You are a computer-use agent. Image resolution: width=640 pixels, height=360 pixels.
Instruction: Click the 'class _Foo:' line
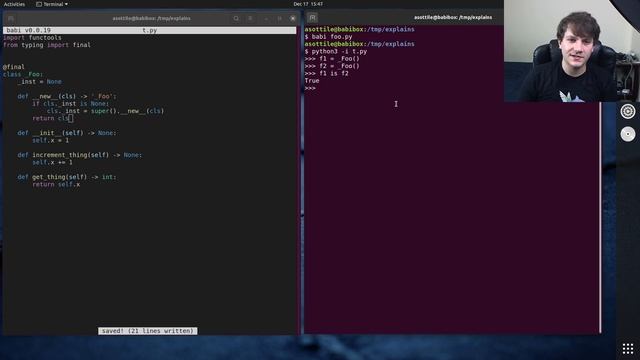coord(23,74)
